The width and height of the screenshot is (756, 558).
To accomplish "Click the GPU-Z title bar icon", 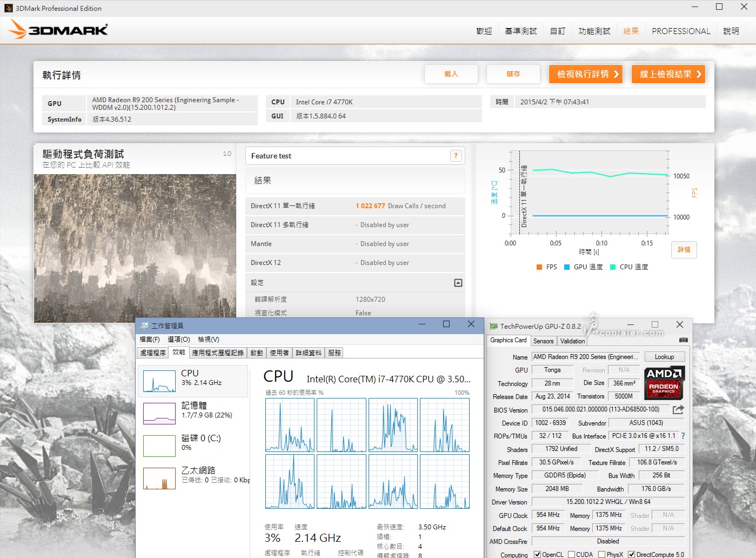I will 493,326.
